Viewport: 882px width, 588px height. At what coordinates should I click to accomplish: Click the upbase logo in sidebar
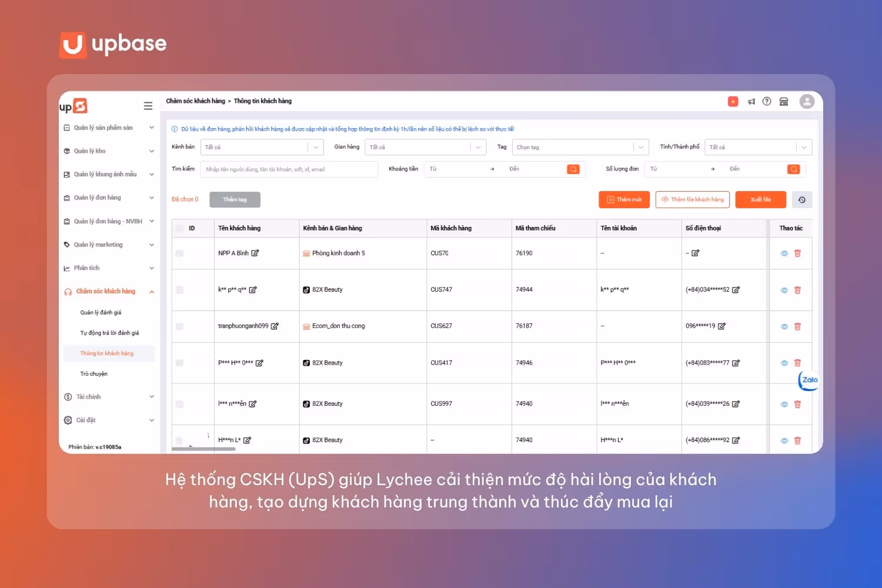point(73,106)
